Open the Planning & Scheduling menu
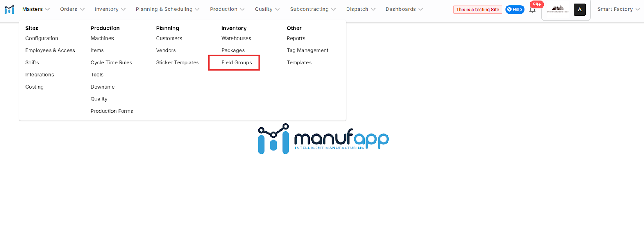This screenshot has height=233, width=644. point(167,9)
